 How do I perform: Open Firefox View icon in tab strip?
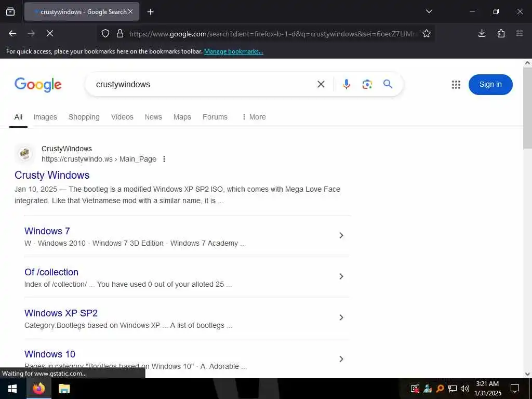point(10,11)
